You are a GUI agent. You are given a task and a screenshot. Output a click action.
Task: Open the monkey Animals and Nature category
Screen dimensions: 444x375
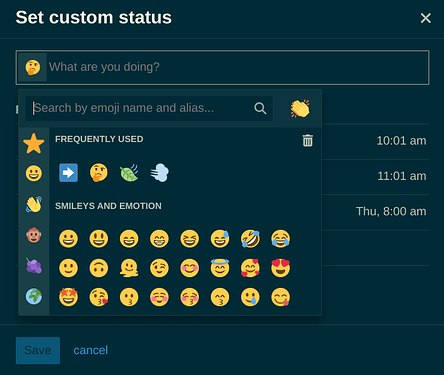pos(34,235)
